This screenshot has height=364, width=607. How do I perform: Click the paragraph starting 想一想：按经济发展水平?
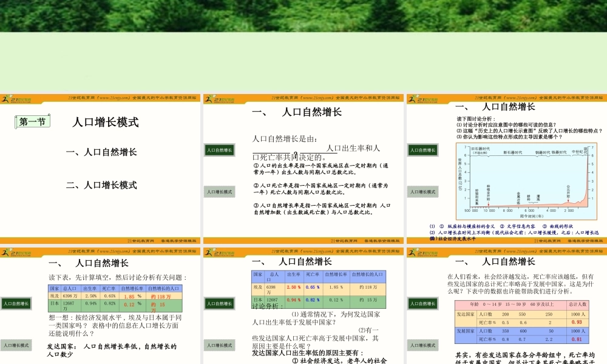click(115, 325)
